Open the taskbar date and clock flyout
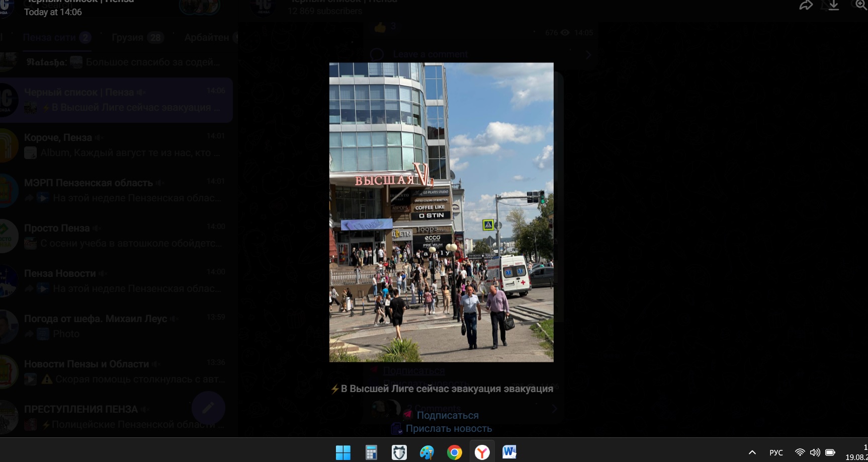This screenshot has width=868, height=462. coord(857,452)
